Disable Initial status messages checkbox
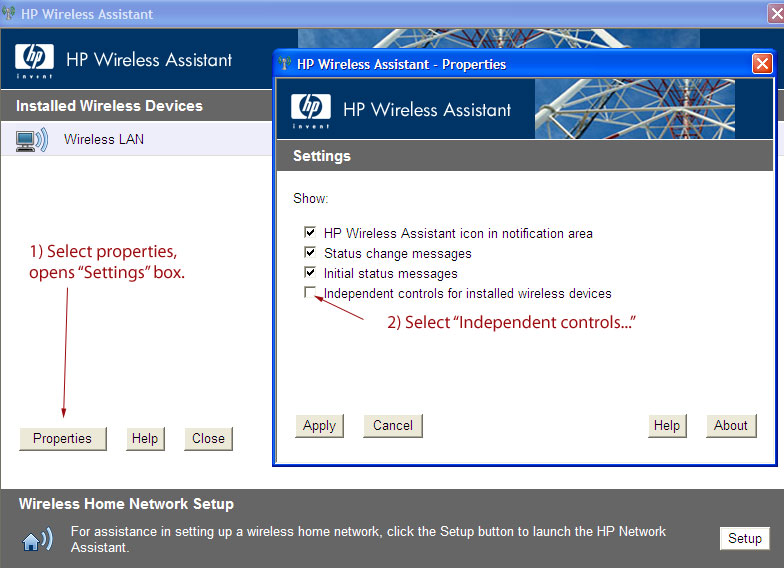Viewport: 784px width, 568px height. [310, 273]
